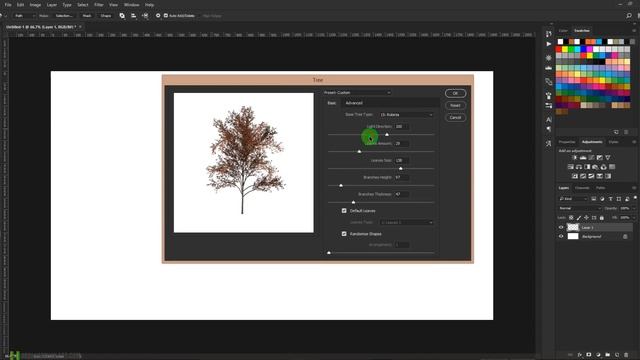
Task: Click the Branches Thickness value field
Action: pyautogui.click(x=401, y=194)
